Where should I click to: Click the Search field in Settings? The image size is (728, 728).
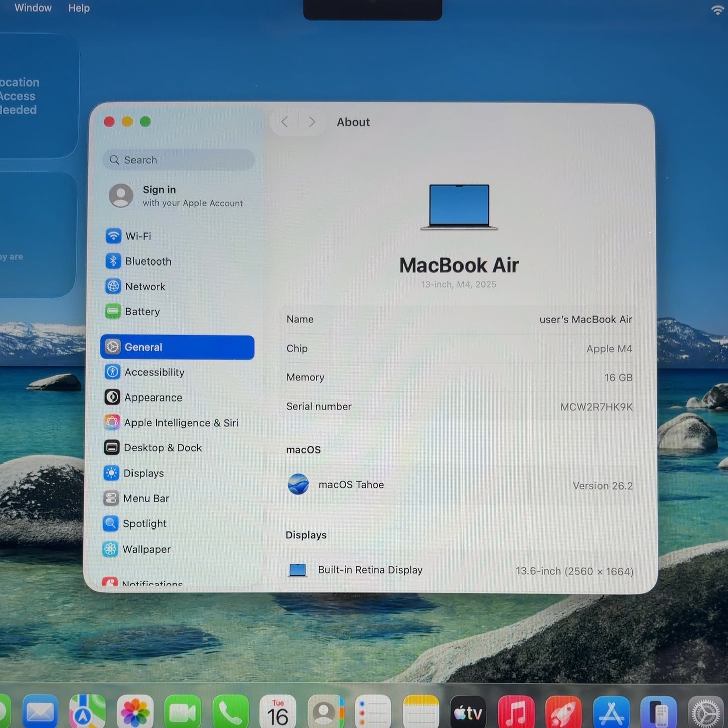[x=179, y=160]
